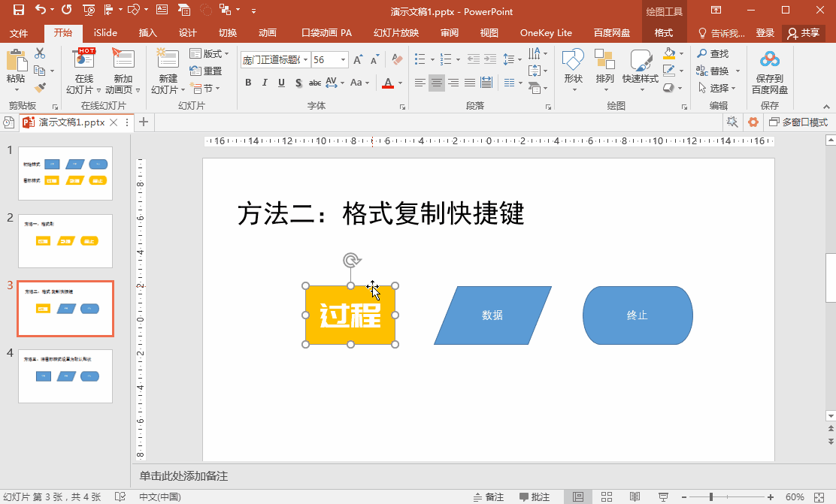The width and height of the screenshot is (836, 504).
Task: Increase font size with the larger A icon
Action: (x=358, y=59)
